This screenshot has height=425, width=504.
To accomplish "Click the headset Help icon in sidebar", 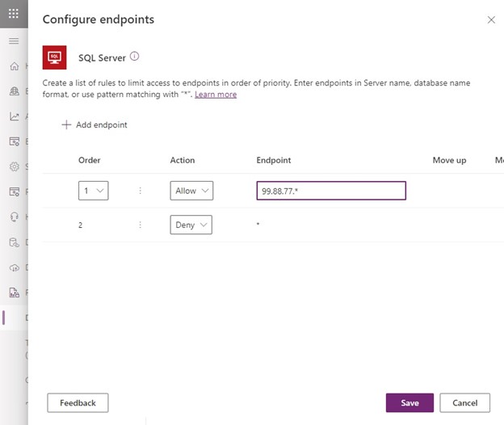I will 14,217.
